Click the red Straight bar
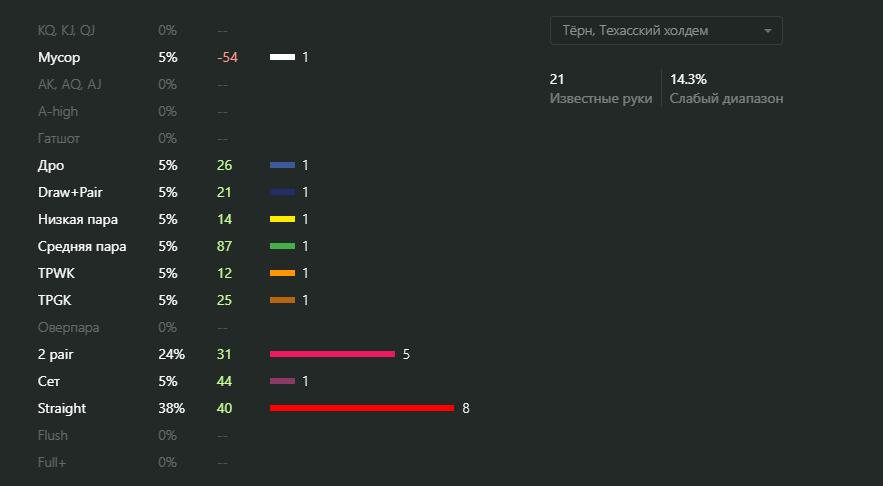The image size is (883, 486). coord(362,408)
